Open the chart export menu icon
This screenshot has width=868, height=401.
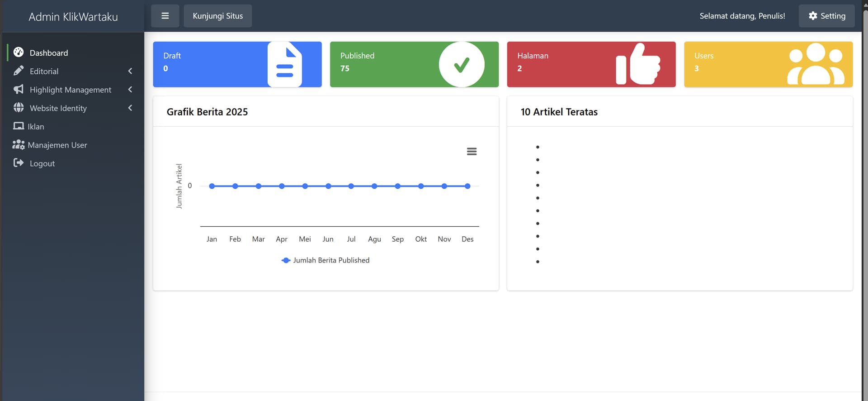472,152
